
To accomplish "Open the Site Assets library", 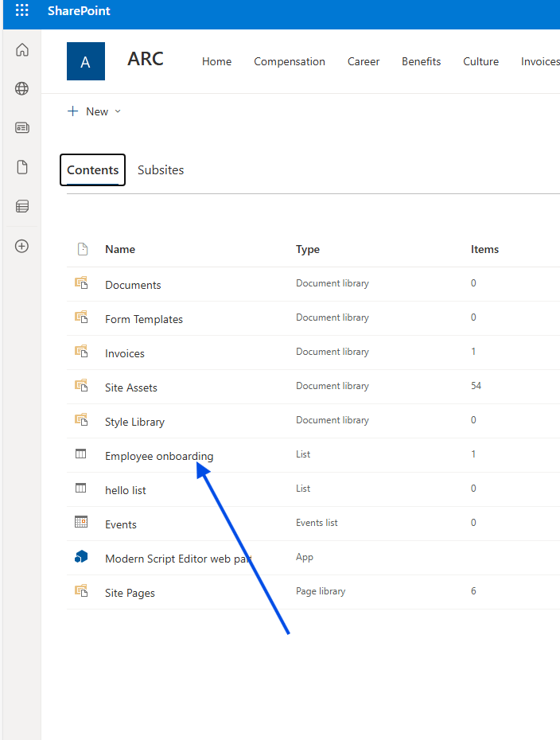I will 131,388.
